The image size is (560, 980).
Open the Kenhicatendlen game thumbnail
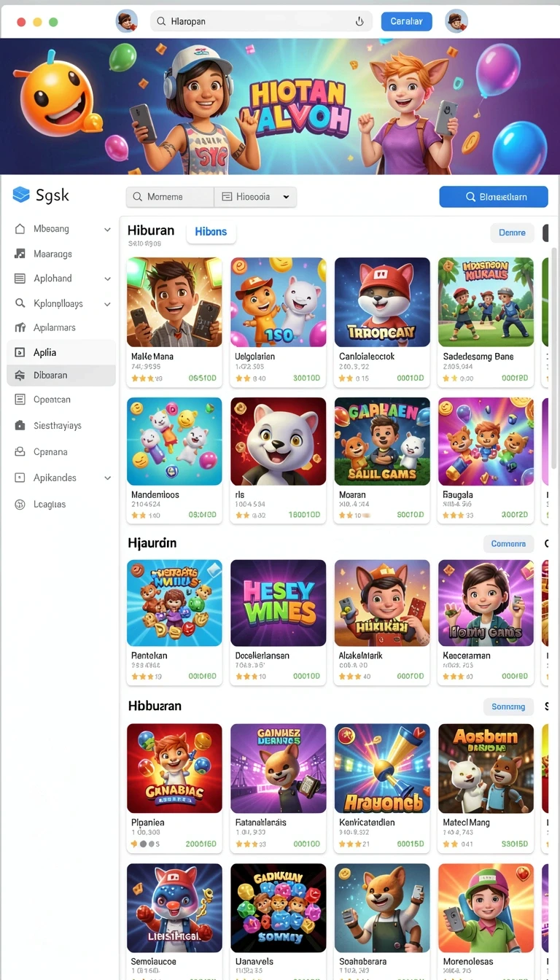(x=382, y=769)
